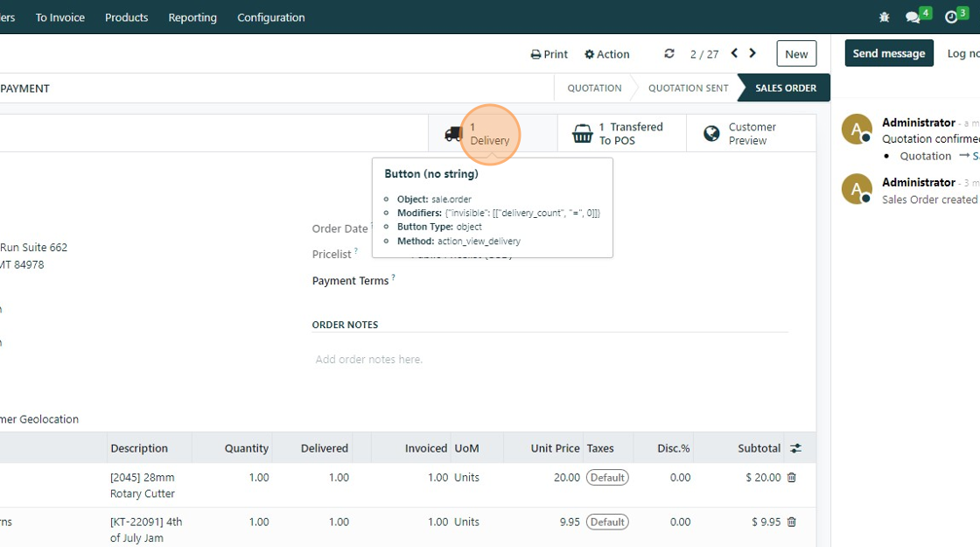Open the Transfered To POS button
The height and width of the screenshot is (547, 980).
[x=621, y=134]
